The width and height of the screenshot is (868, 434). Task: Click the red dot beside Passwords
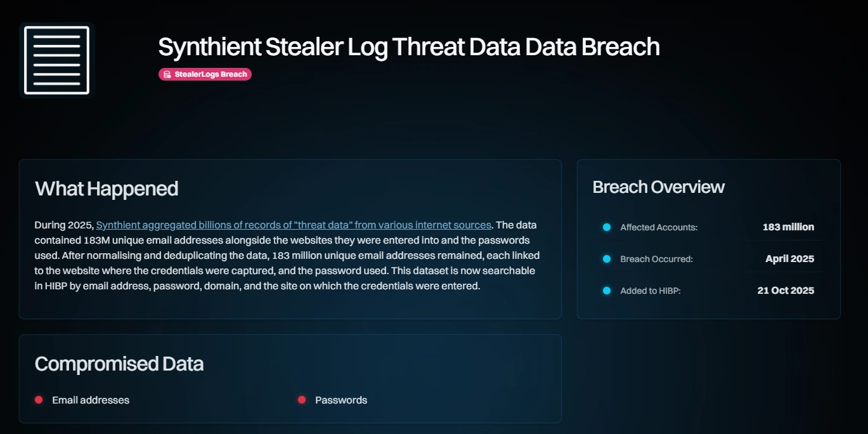tap(302, 400)
